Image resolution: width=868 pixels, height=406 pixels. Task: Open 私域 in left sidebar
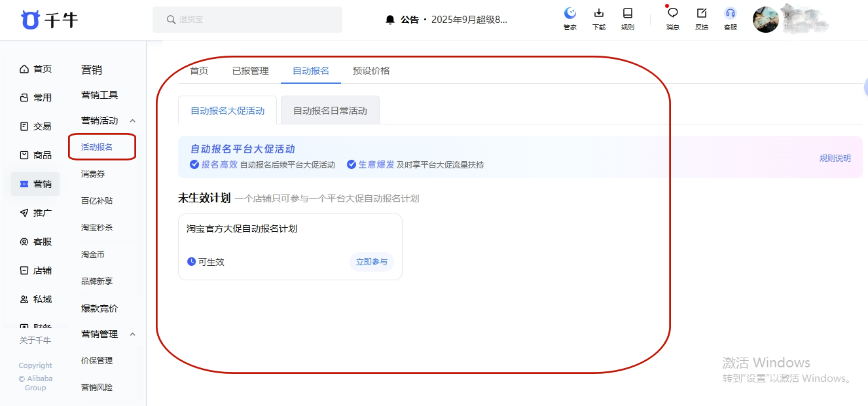pyautogui.click(x=35, y=299)
